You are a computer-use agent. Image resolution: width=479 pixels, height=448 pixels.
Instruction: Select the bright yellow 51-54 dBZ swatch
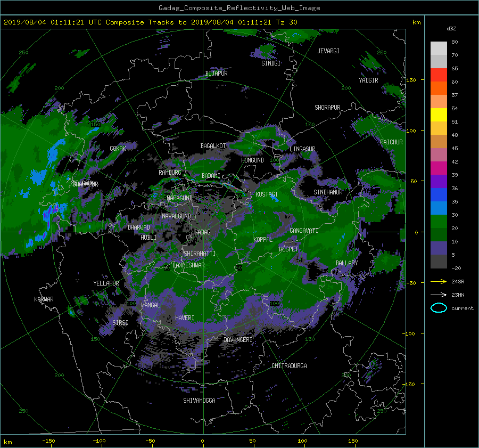point(439,115)
